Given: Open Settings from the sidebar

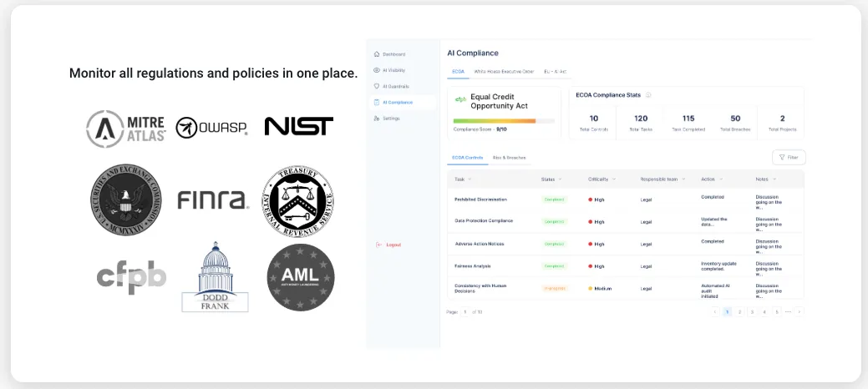Looking at the screenshot, I should 387,119.
